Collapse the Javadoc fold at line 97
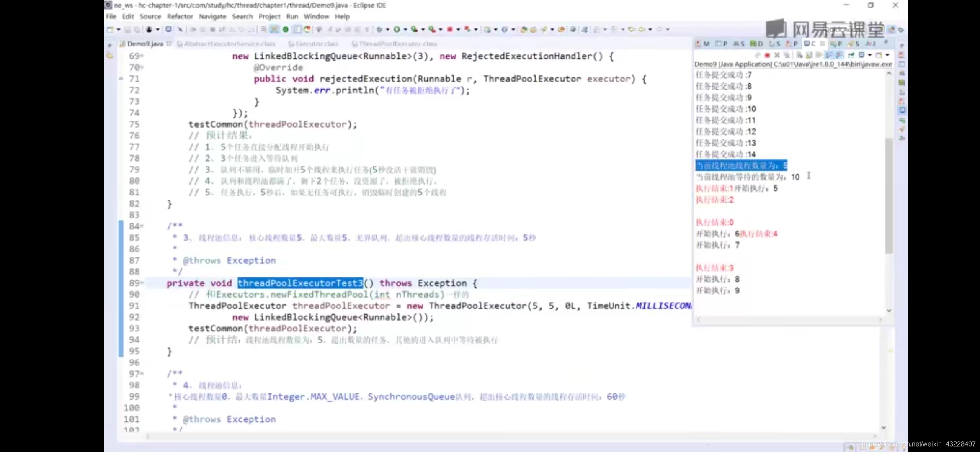 pos(142,374)
